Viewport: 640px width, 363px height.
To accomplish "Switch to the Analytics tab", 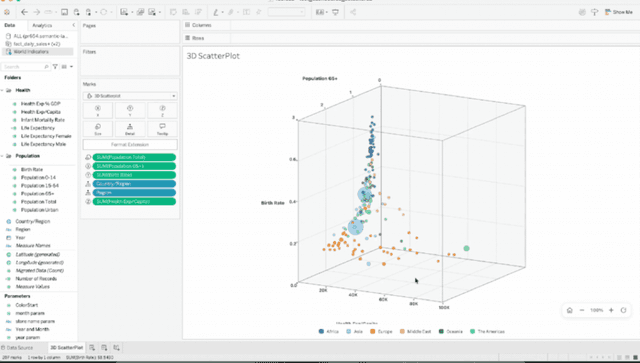I will 42,25.
